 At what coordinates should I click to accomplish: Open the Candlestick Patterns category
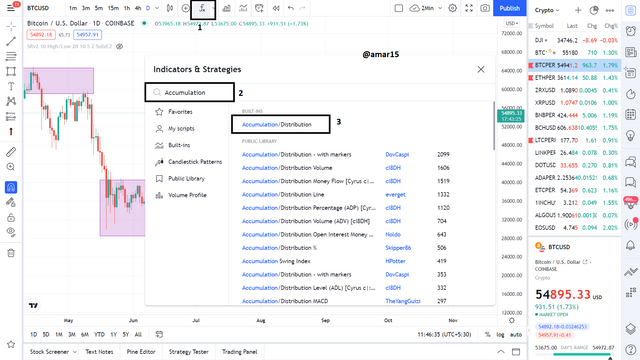pos(195,162)
